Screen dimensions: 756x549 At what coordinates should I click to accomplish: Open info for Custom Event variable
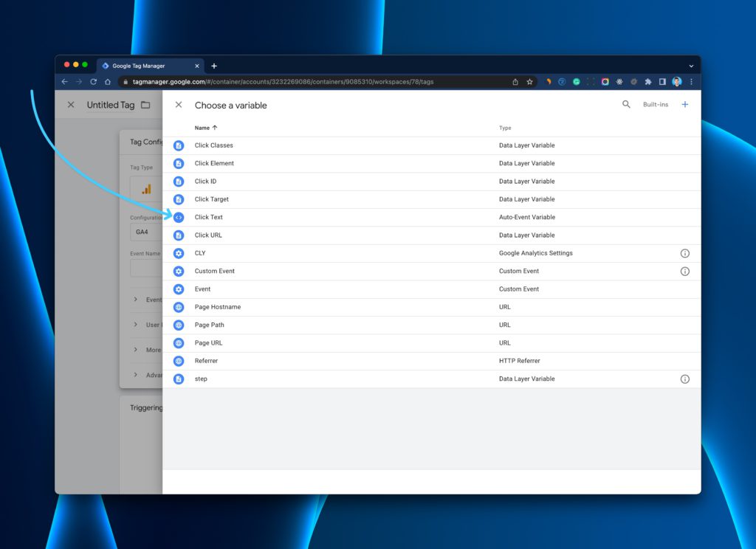click(x=684, y=272)
